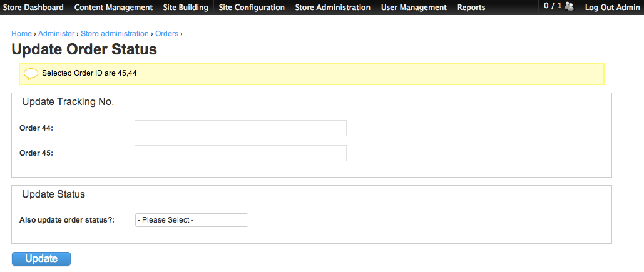Click the blue Update button
The height and width of the screenshot is (272, 644).
[x=41, y=259]
